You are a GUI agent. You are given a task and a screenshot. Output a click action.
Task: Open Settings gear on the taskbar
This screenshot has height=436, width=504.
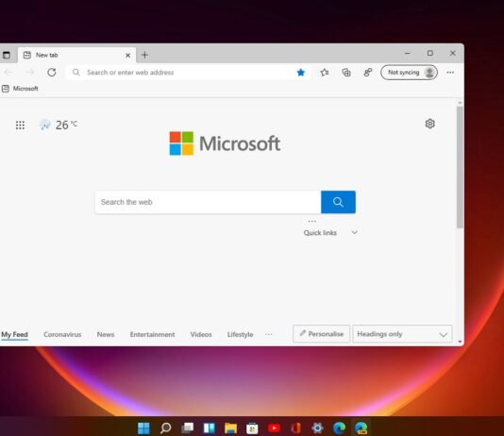317,428
